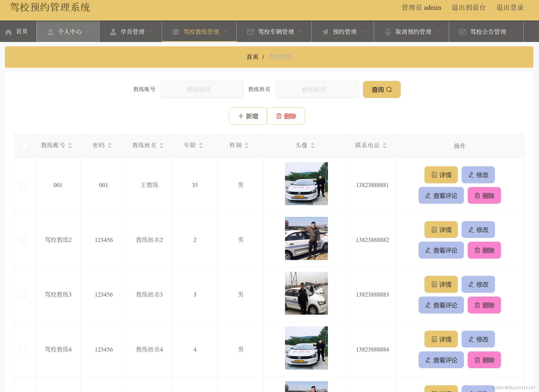
Task: Click the person icon beside 学员管理
Action: point(113,32)
